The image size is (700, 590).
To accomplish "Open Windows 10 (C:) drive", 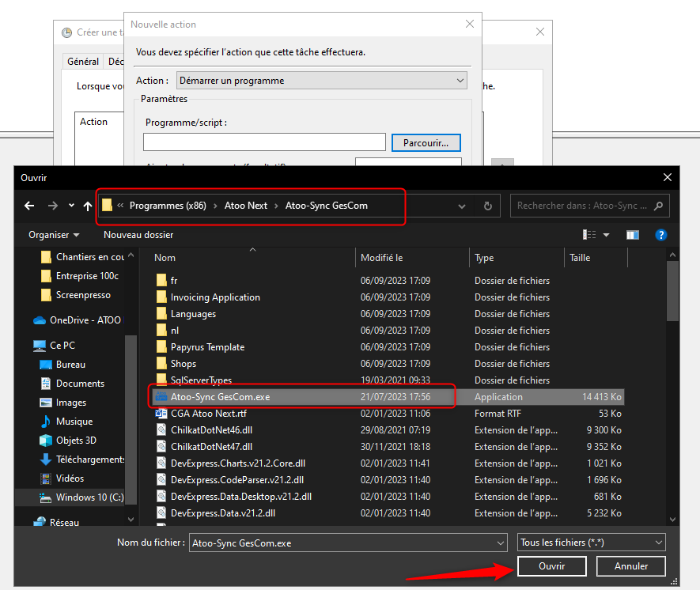I will (81, 497).
